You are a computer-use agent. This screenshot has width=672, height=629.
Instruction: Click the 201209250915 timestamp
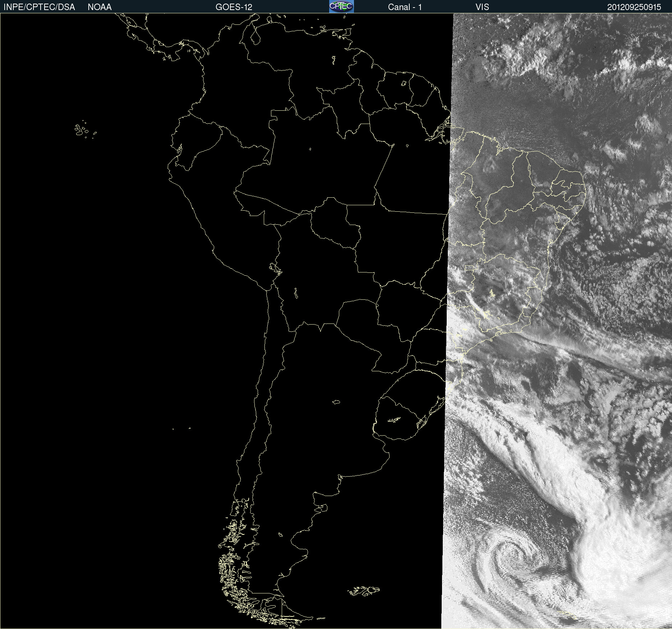click(x=634, y=7)
